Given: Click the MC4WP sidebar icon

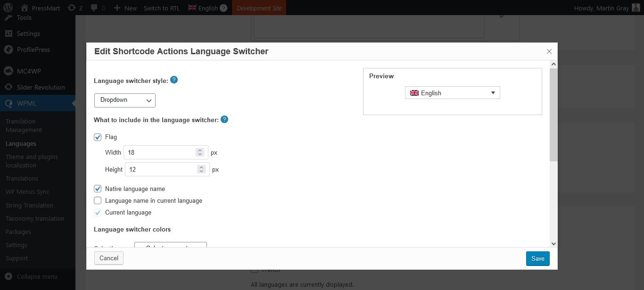Looking at the screenshot, I should [x=8, y=71].
